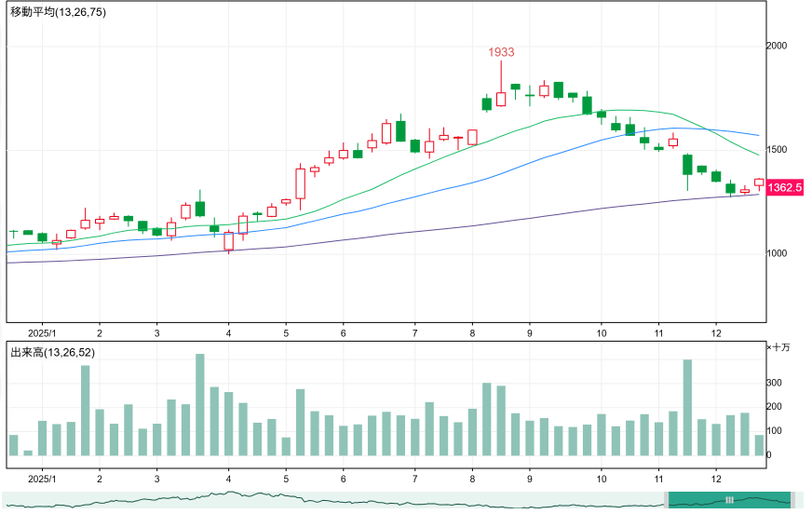The height and width of the screenshot is (514, 812).
Task: Click the 300 label on the volume axis
Action: tap(775, 383)
